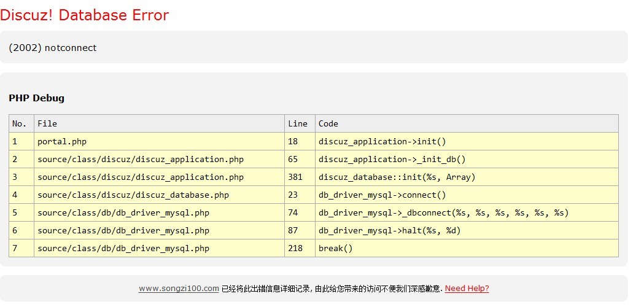Select line number 65 cell
Screen dimensions: 644x307
(300, 159)
